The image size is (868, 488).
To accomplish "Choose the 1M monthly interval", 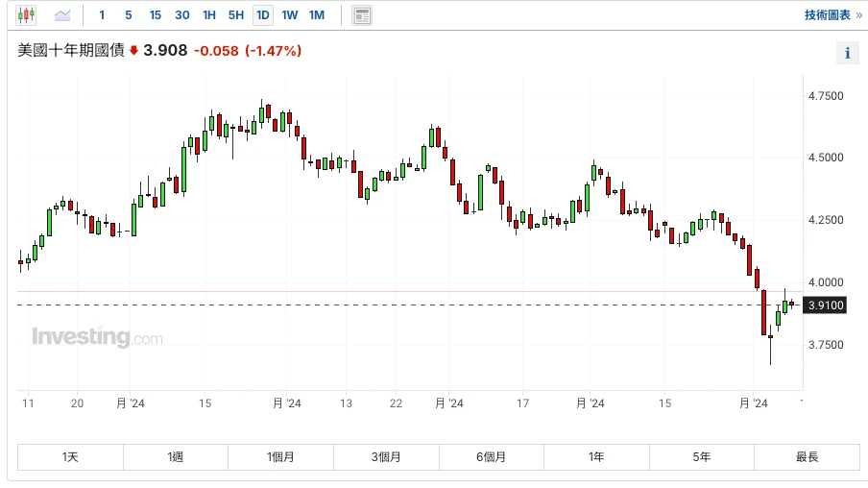I will tap(316, 15).
